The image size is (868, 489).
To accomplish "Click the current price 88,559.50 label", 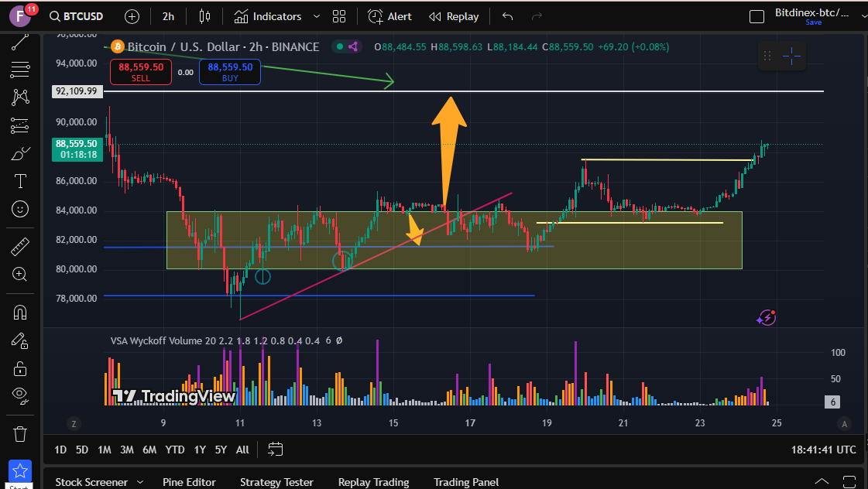I will tap(77, 149).
